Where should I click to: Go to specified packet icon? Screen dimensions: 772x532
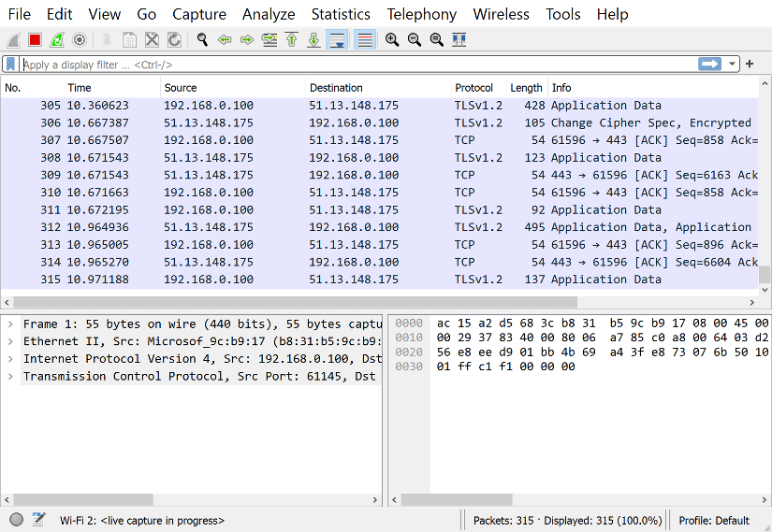(269, 40)
